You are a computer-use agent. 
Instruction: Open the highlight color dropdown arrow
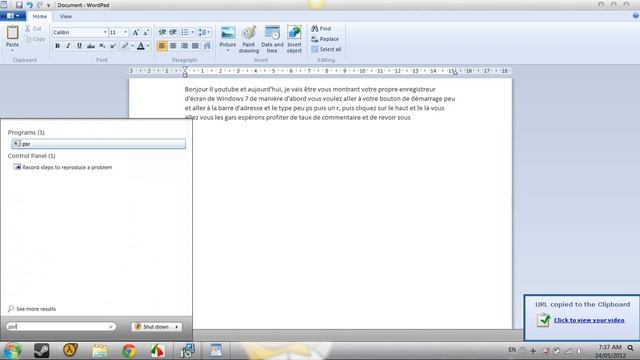pyautogui.click(x=132, y=46)
